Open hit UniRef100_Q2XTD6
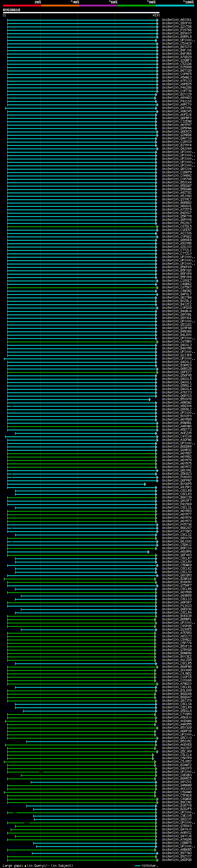Screen dimensions: 197x868 click(x=176, y=26)
